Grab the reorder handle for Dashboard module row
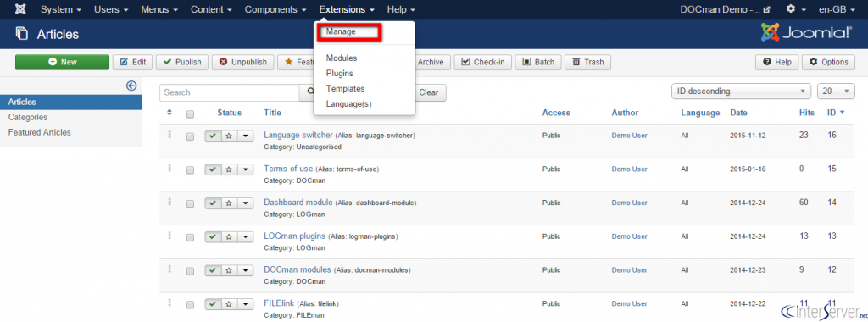 click(170, 202)
